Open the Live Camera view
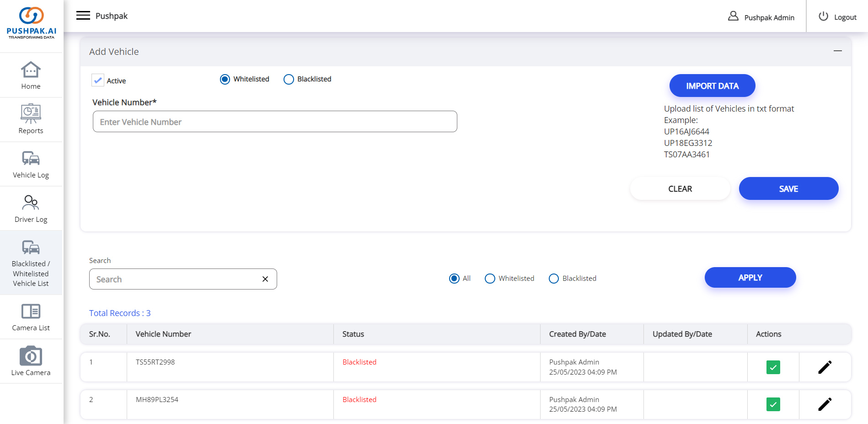Screen dimensions: 868x424 [31, 361]
